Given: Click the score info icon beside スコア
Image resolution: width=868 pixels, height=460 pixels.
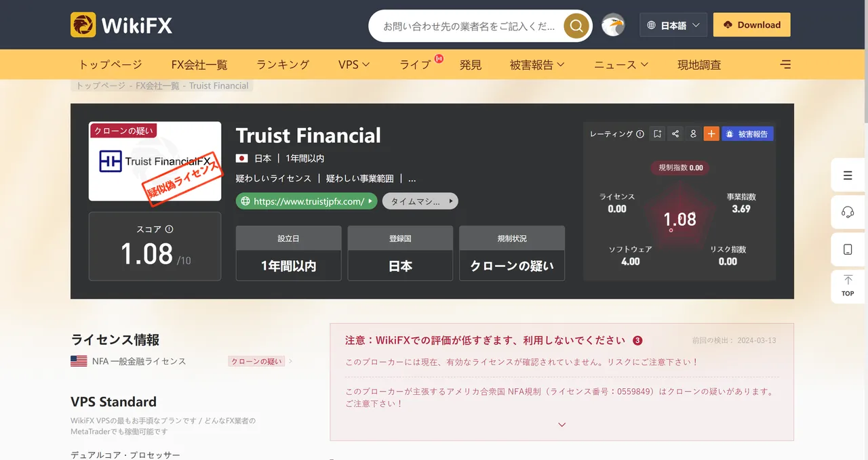Looking at the screenshot, I should (x=170, y=229).
